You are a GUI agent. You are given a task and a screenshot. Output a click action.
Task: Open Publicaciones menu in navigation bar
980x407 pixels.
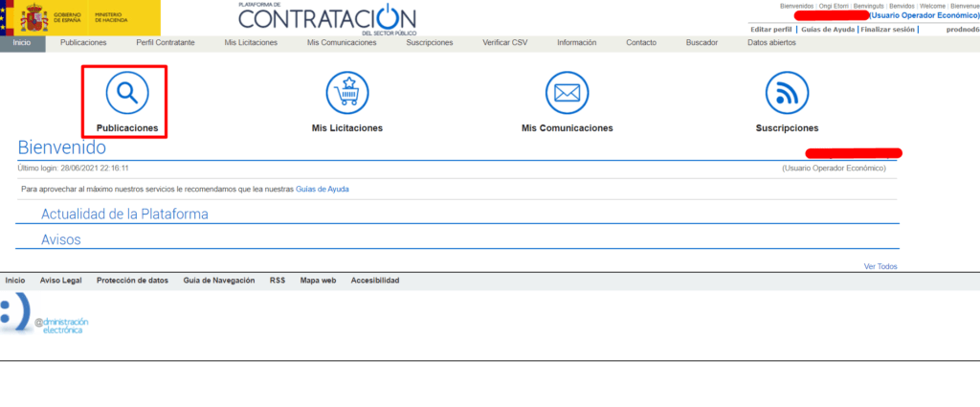tap(83, 43)
